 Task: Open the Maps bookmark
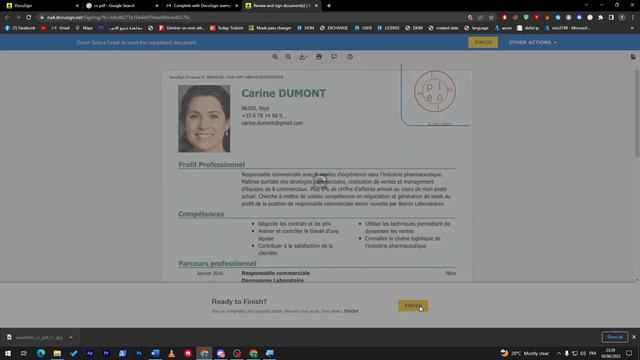click(84, 28)
